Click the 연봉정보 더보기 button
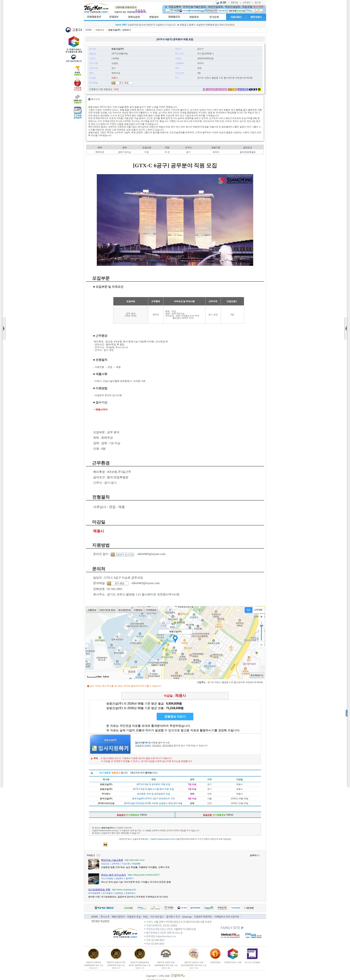 pos(175,716)
